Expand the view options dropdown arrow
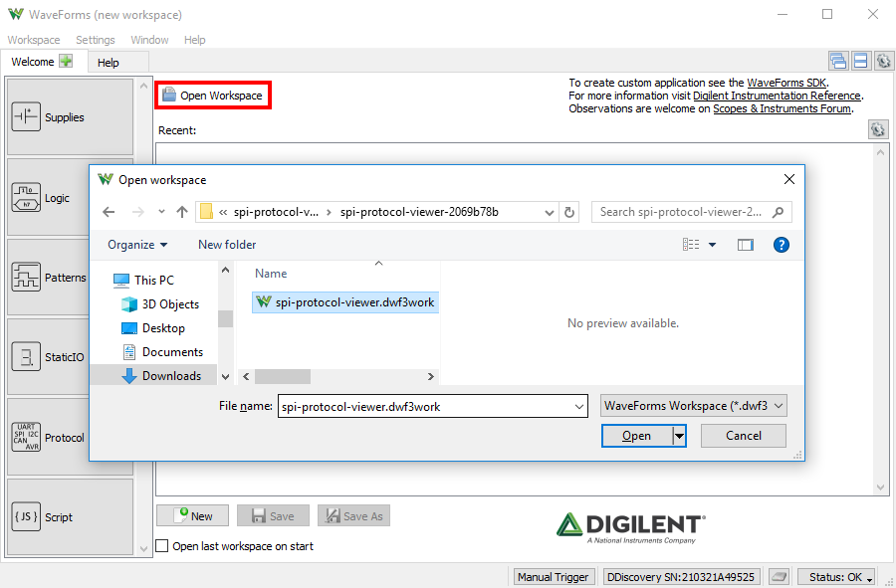The height and width of the screenshot is (588, 896). (x=713, y=245)
